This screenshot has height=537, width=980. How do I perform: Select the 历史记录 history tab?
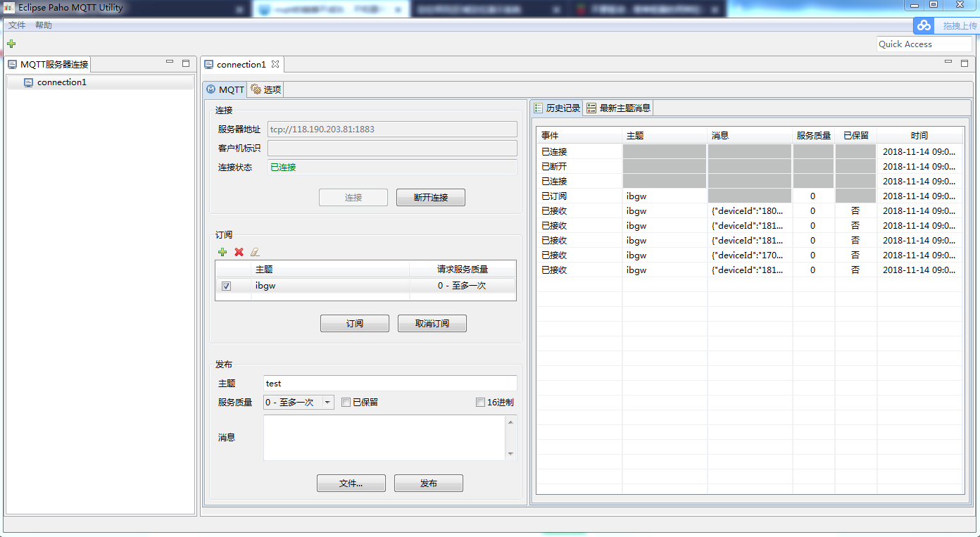pos(557,108)
